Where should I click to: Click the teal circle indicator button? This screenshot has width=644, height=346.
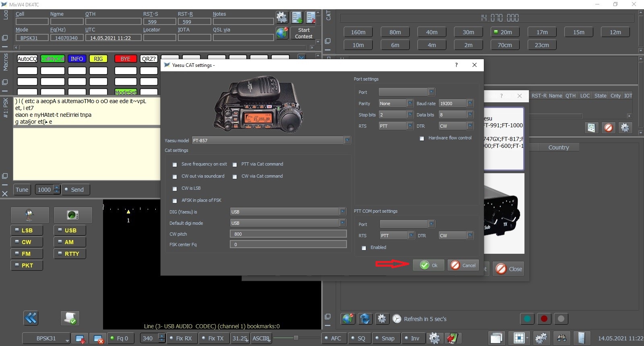click(527, 319)
